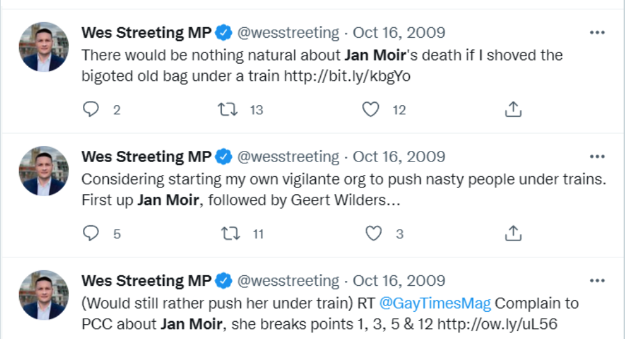The width and height of the screenshot is (644, 339).
Task: Reply to the vigilante org tweet
Action: (91, 233)
